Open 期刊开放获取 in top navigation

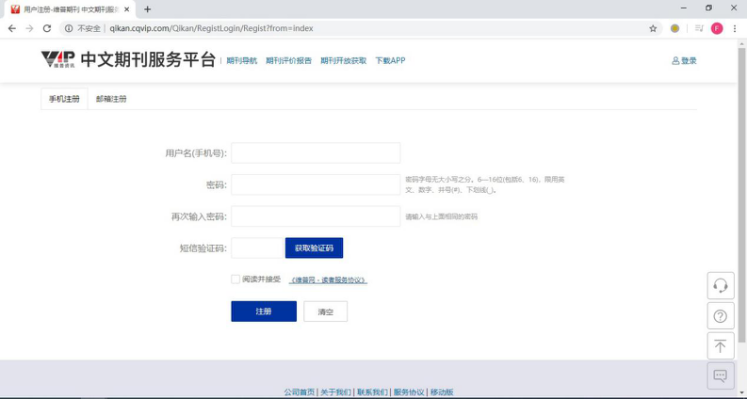(343, 60)
